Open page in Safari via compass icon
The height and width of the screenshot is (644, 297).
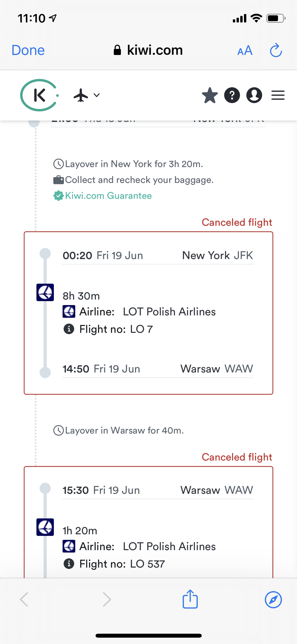[273, 600]
